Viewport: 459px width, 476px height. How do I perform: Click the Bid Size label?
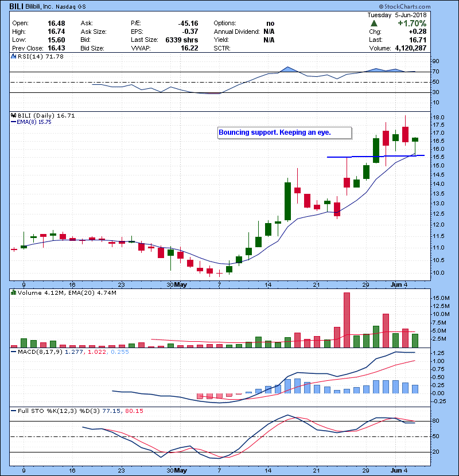point(92,48)
